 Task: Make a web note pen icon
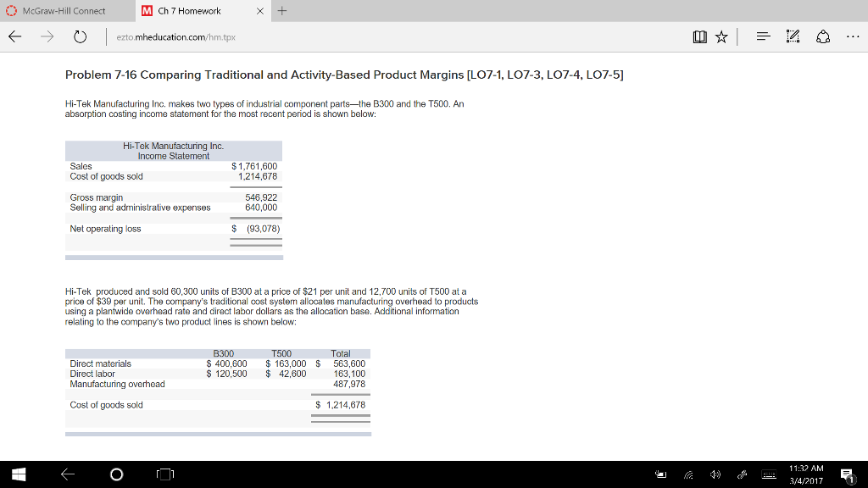(793, 36)
